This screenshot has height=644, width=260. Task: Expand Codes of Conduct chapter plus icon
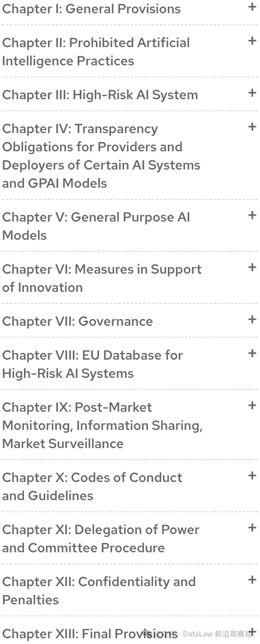[x=252, y=476]
